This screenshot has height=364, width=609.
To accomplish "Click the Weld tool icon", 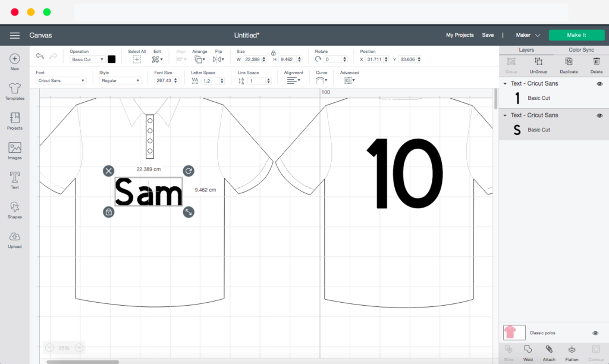I will coord(528,351).
